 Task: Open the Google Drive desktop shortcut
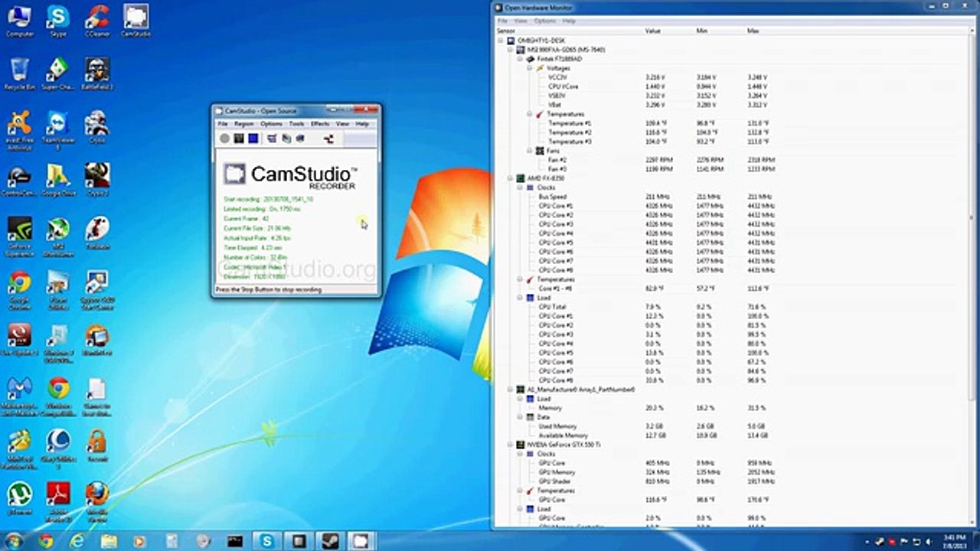(57, 181)
